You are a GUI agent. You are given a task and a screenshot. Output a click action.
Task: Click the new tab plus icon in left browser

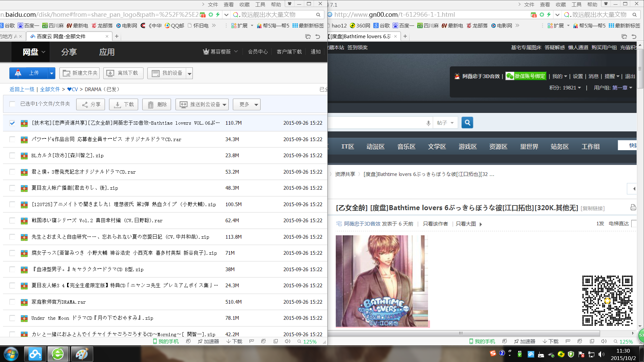coord(117,36)
